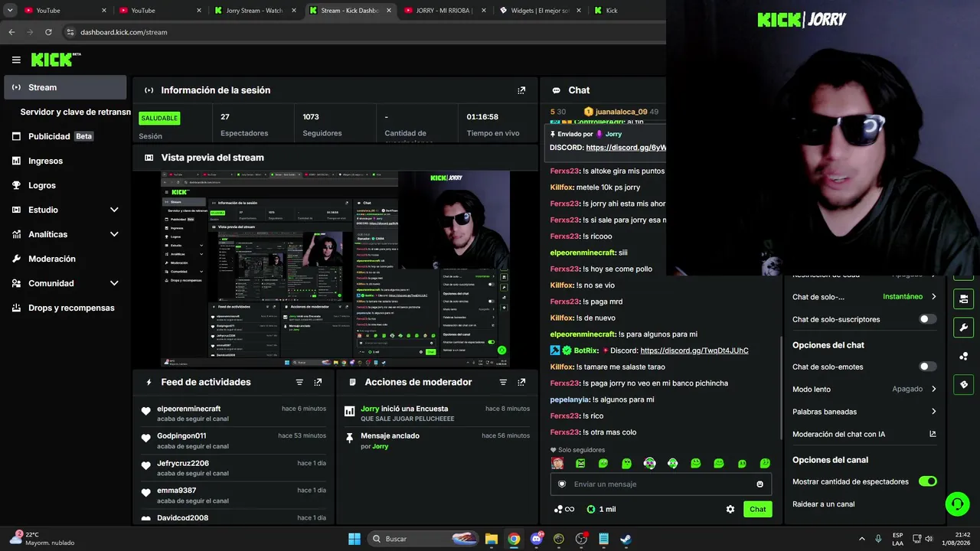Viewport: 980px width, 551px height.
Task: Open Servidor y clave de retransmisión
Action: coord(75,112)
